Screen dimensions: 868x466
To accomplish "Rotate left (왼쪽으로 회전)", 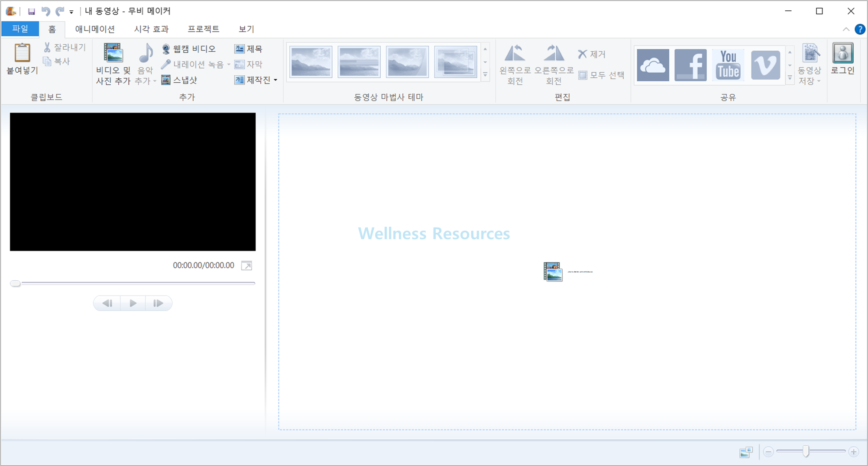I will point(515,64).
